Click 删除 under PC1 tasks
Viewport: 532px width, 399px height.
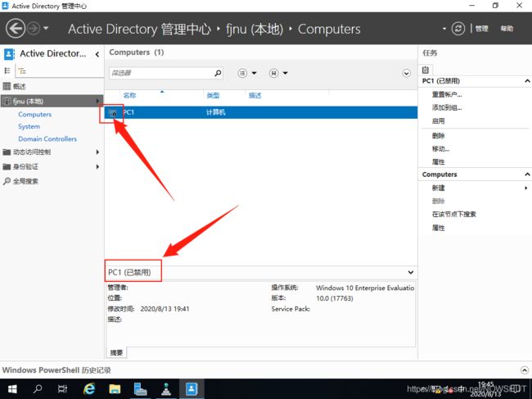tap(438, 135)
